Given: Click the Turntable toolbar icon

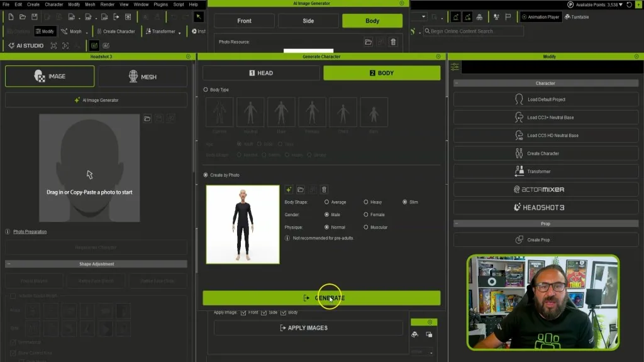Looking at the screenshot, I should 577,17.
